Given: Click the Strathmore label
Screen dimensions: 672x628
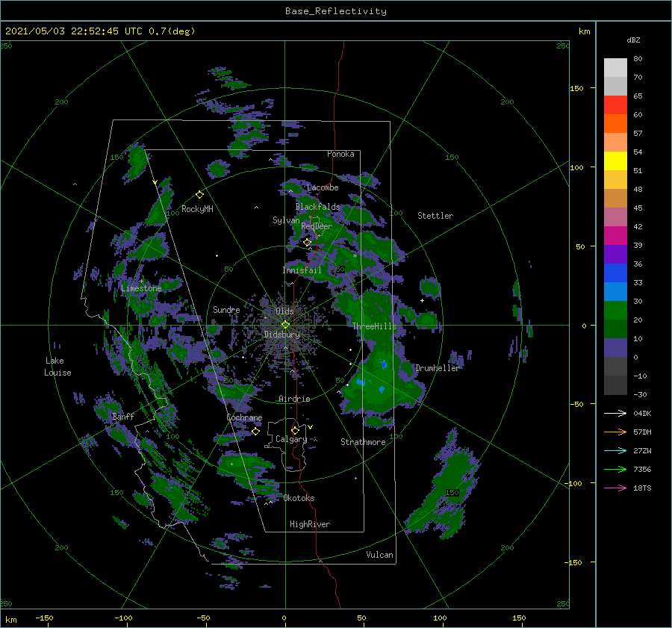Looking at the screenshot, I should (363, 442).
